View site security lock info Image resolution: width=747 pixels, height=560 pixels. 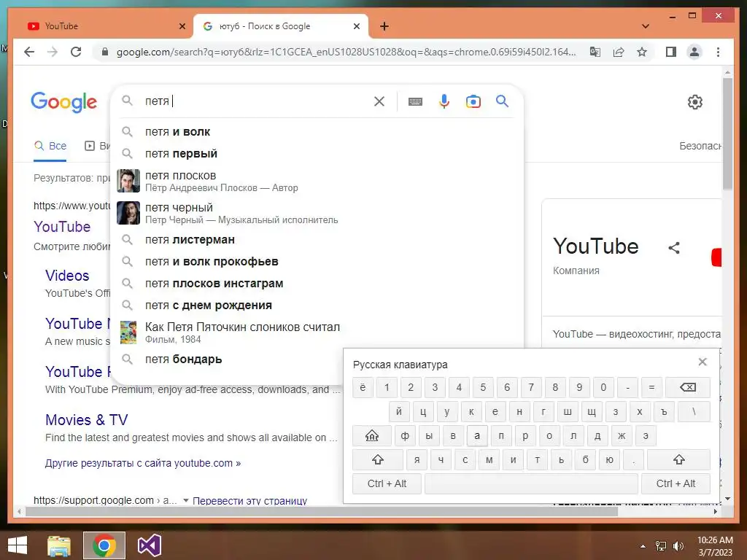point(105,52)
